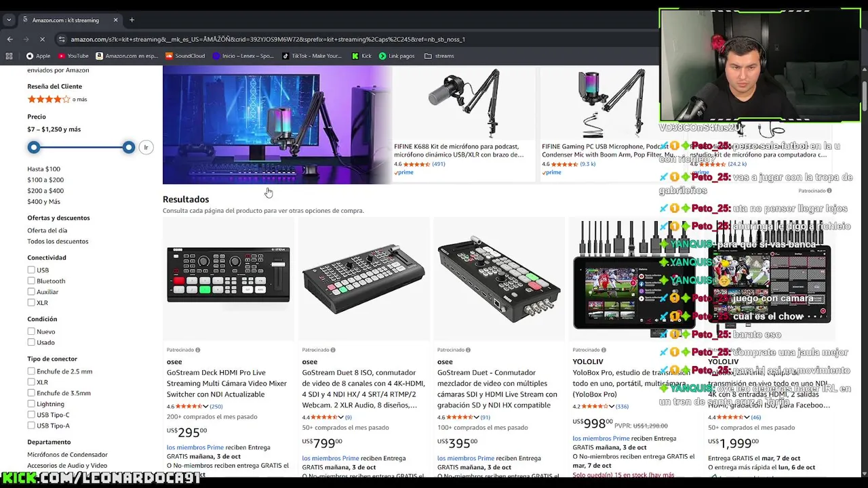
Task: Check the Bluetooth connectivity box
Action: pyautogui.click(x=31, y=281)
